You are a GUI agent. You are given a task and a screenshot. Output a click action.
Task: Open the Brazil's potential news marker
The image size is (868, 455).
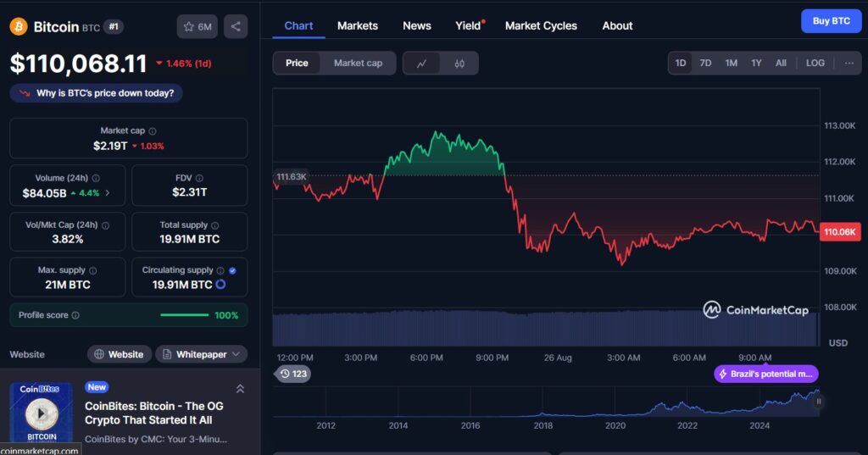pos(766,375)
